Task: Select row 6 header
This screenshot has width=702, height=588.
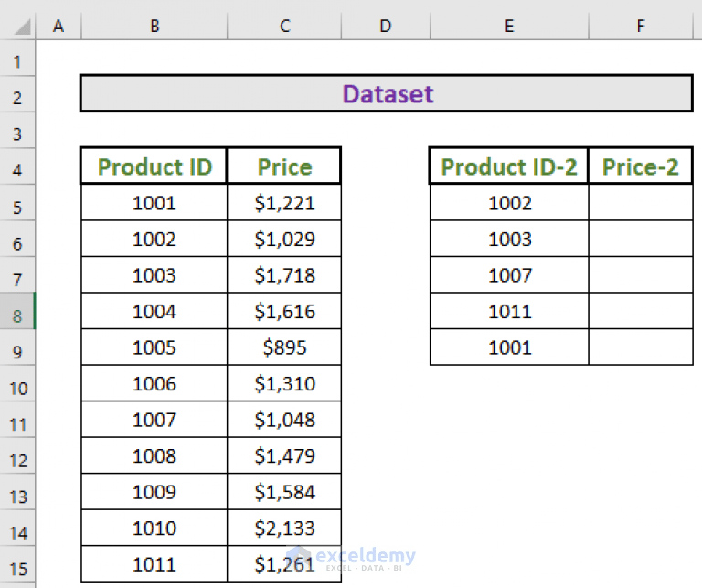Action: 17,240
